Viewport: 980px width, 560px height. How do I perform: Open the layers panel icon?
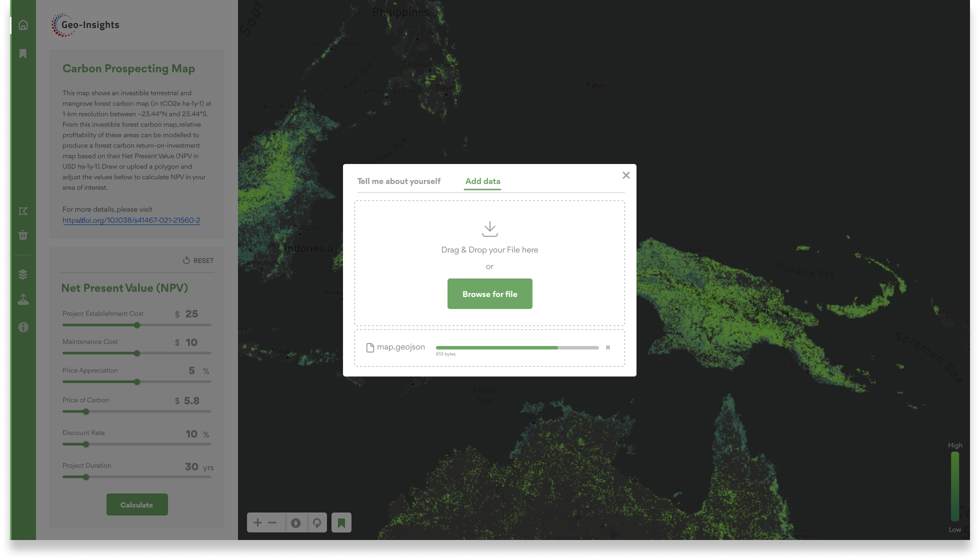coord(23,274)
